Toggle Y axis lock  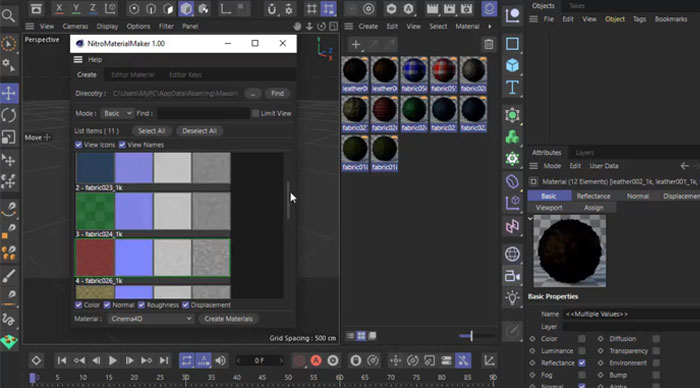(x=76, y=8)
